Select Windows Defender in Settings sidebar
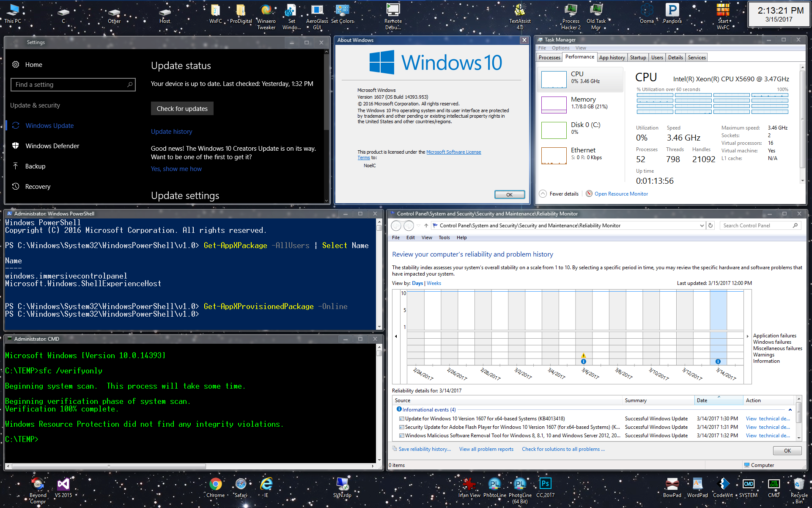 click(x=52, y=146)
